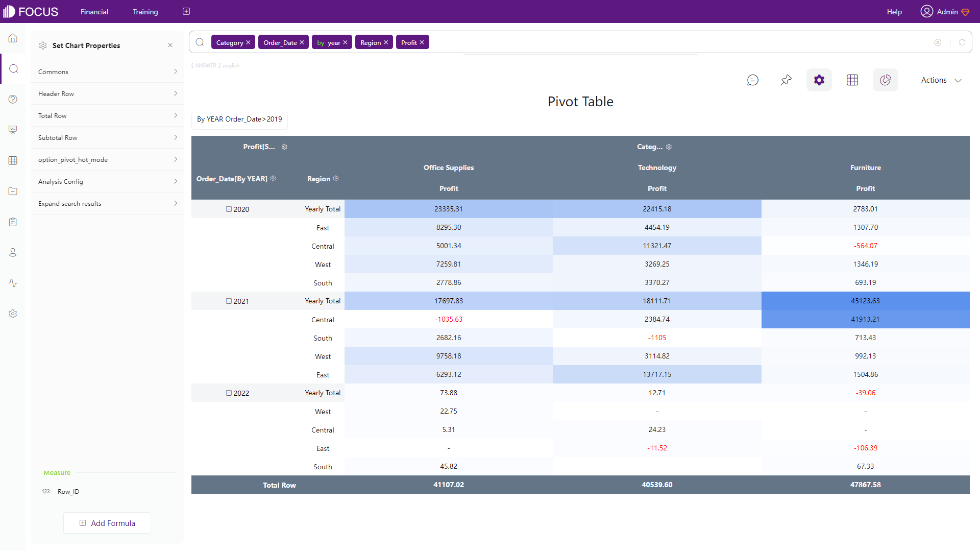Image resolution: width=980 pixels, height=551 pixels.
Task: Expand the Subtotal Row section
Action: click(x=107, y=137)
